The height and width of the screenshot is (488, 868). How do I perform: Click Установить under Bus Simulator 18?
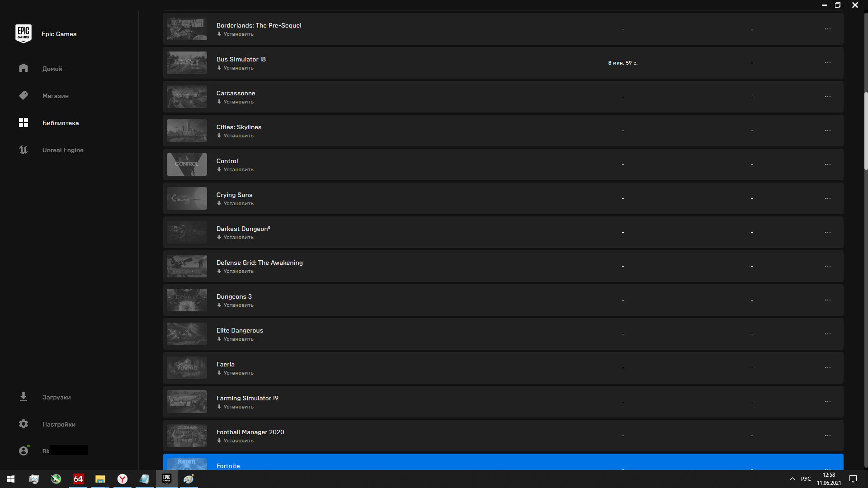(235, 68)
